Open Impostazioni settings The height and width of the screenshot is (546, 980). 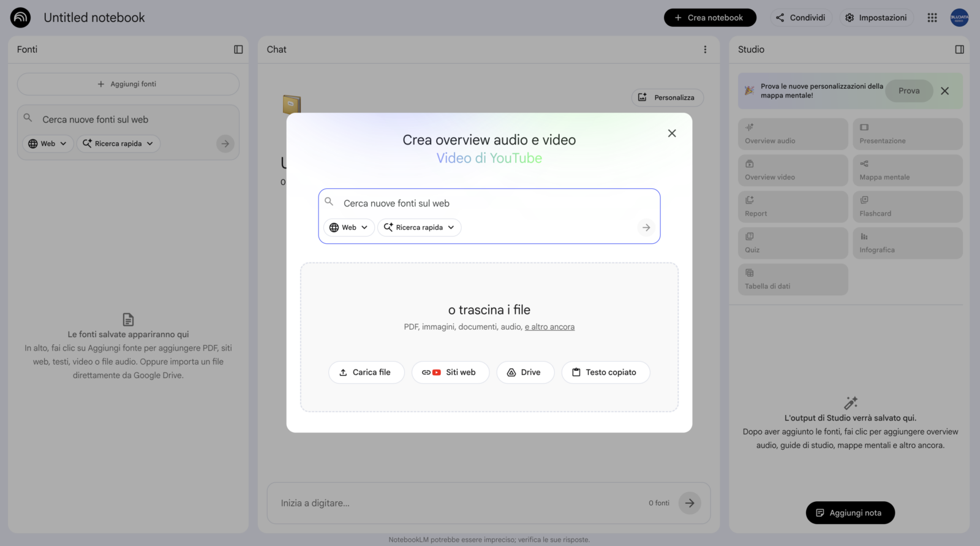point(876,18)
